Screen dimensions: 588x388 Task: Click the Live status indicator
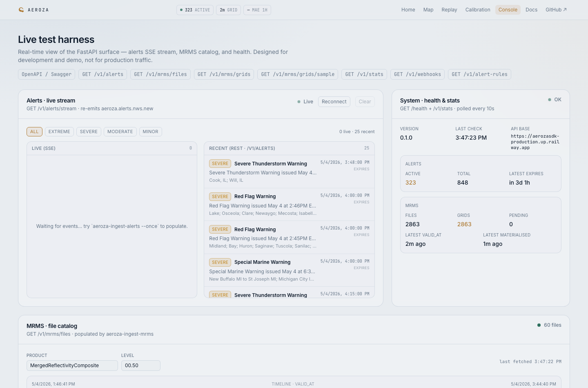pos(305,102)
